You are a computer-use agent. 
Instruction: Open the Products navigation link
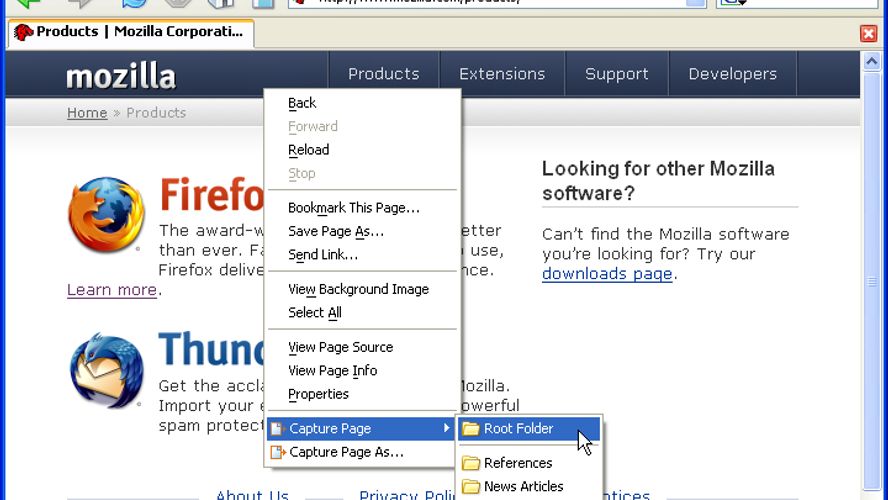(383, 74)
